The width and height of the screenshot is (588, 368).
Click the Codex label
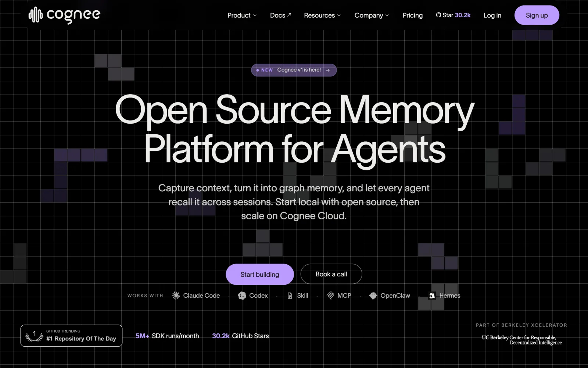tap(258, 296)
